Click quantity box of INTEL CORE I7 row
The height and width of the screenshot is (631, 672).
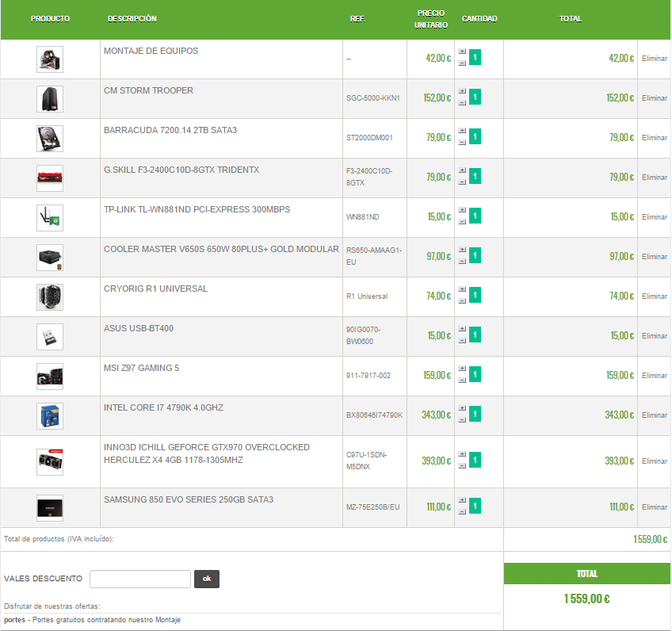pos(475,414)
